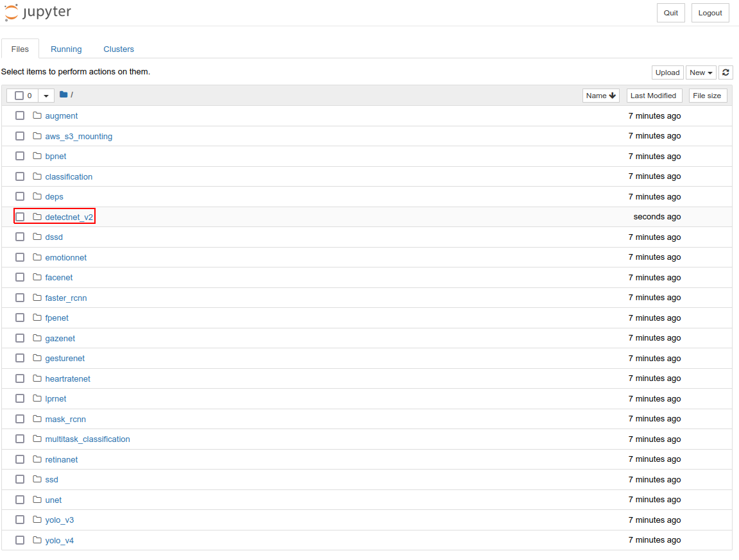
Task: Click the folder icon beside fpenet
Action: 37,318
